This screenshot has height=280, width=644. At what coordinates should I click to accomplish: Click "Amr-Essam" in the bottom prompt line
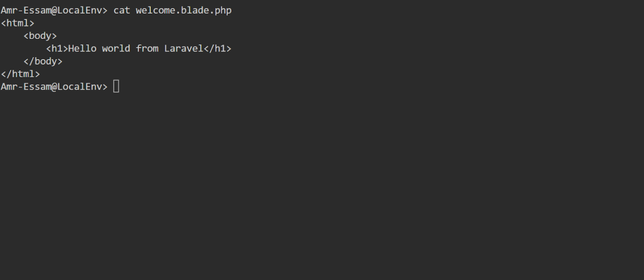pos(26,87)
